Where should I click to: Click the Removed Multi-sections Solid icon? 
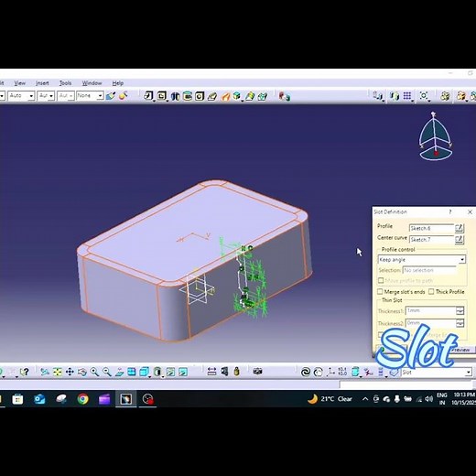tap(263, 97)
